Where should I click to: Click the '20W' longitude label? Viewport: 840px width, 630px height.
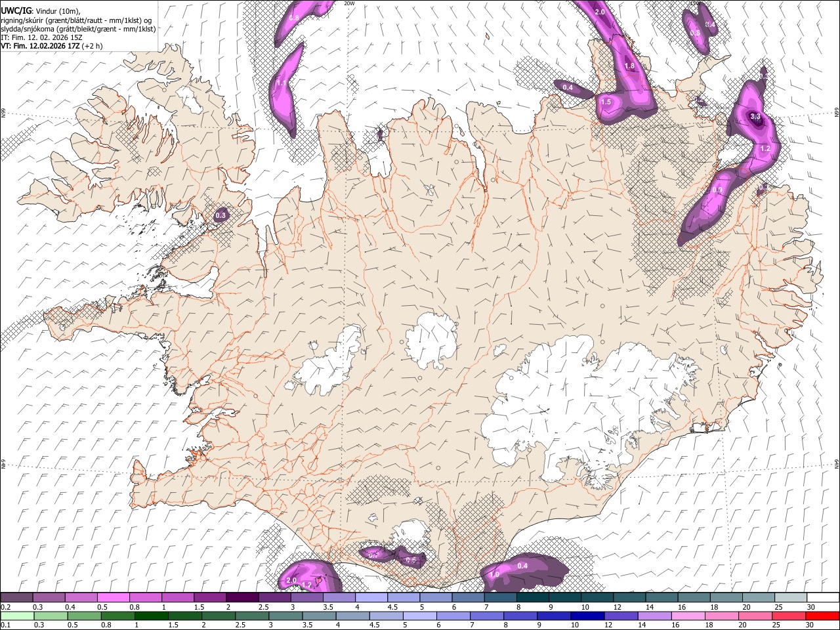click(349, 3)
